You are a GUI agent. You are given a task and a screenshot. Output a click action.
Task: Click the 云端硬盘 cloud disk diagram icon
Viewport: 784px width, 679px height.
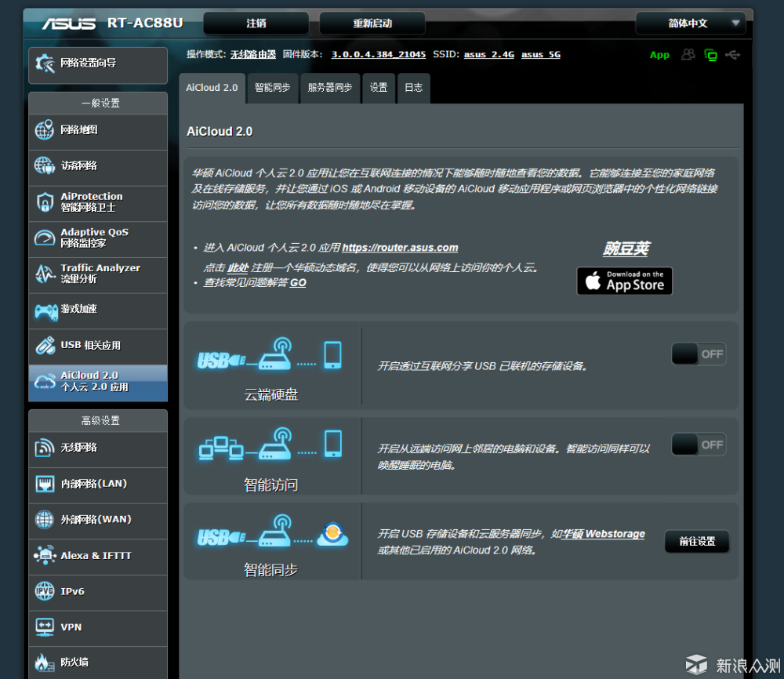coord(270,354)
